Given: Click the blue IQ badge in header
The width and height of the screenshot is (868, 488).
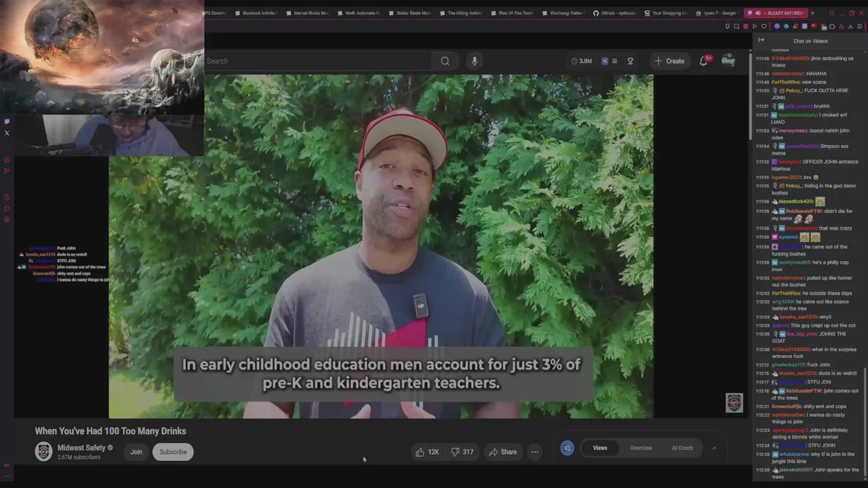Looking at the screenshot, I should pos(605,61).
